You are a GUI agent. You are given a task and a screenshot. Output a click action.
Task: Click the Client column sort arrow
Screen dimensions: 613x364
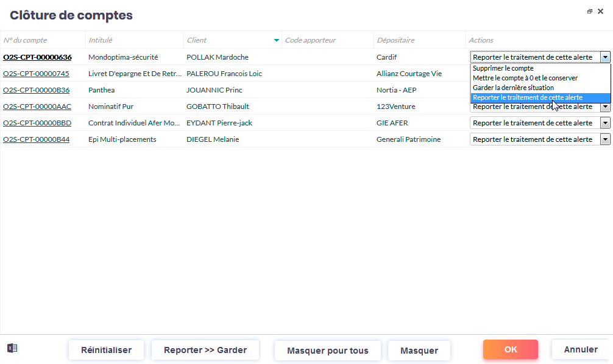coord(277,40)
